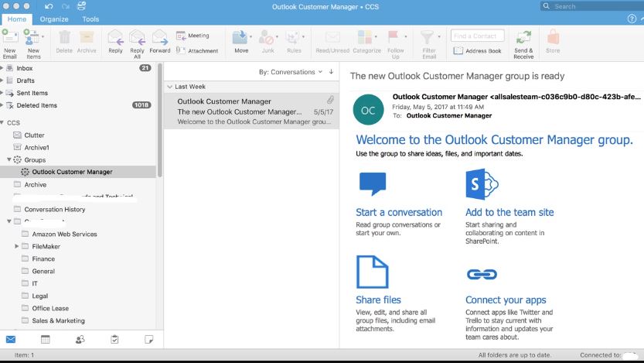Viewport: 644px width, 363px height.
Task: Click the Find a Contact field
Action: click(477, 36)
